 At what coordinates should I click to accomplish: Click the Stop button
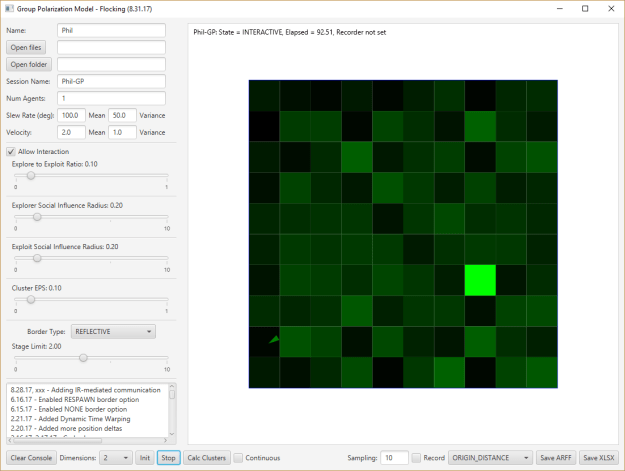[x=169, y=457]
